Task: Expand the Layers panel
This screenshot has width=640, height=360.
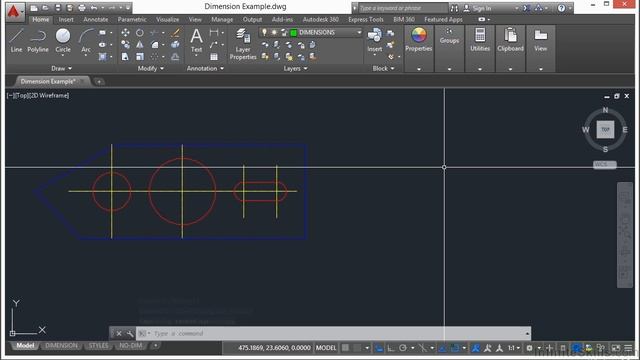Action: [x=296, y=68]
